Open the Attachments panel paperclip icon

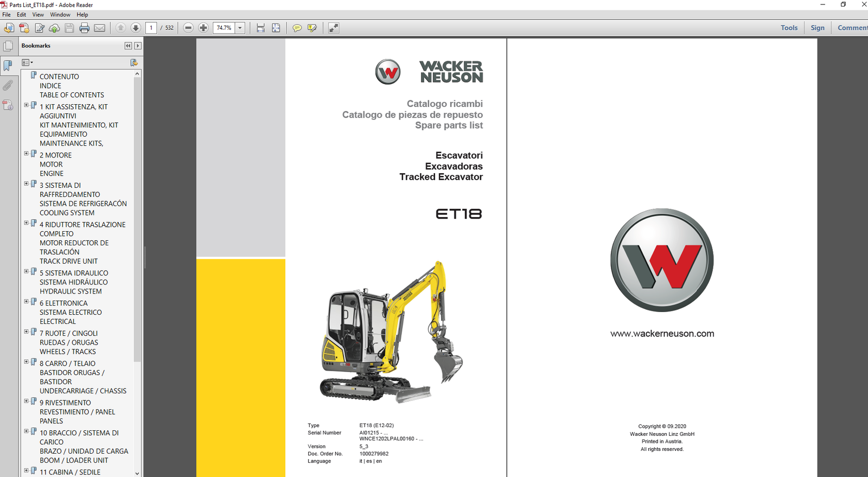coord(8,85)
